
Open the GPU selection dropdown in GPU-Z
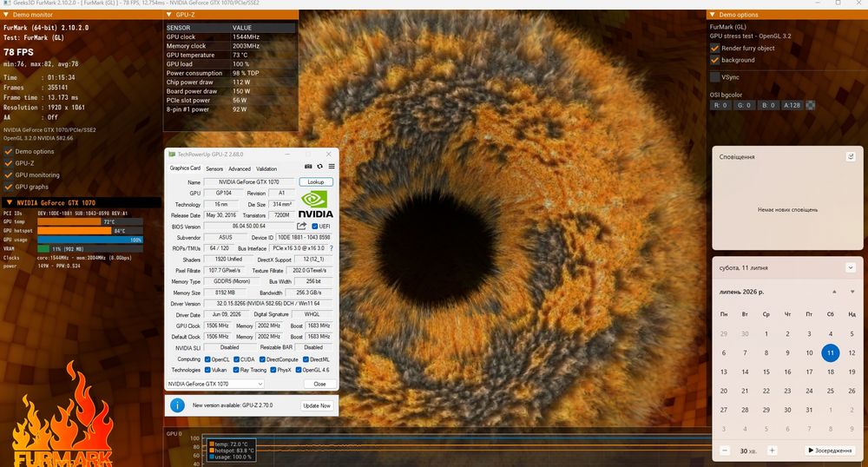click(x=214, y=384)
